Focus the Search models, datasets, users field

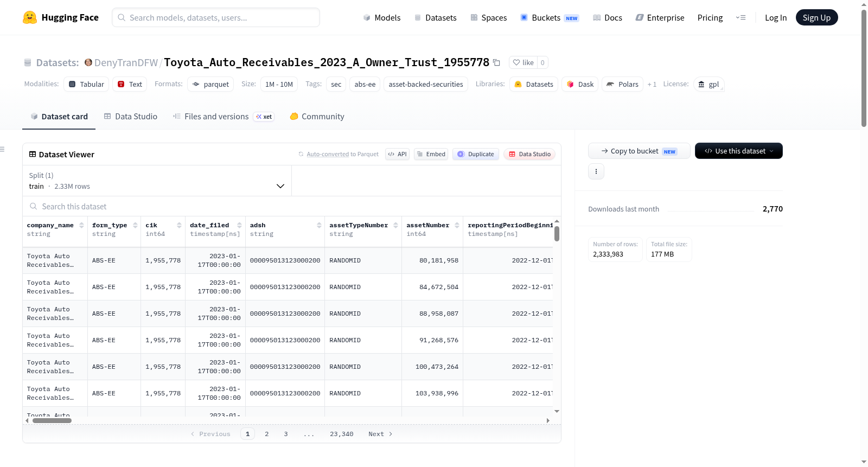(216, 17)
